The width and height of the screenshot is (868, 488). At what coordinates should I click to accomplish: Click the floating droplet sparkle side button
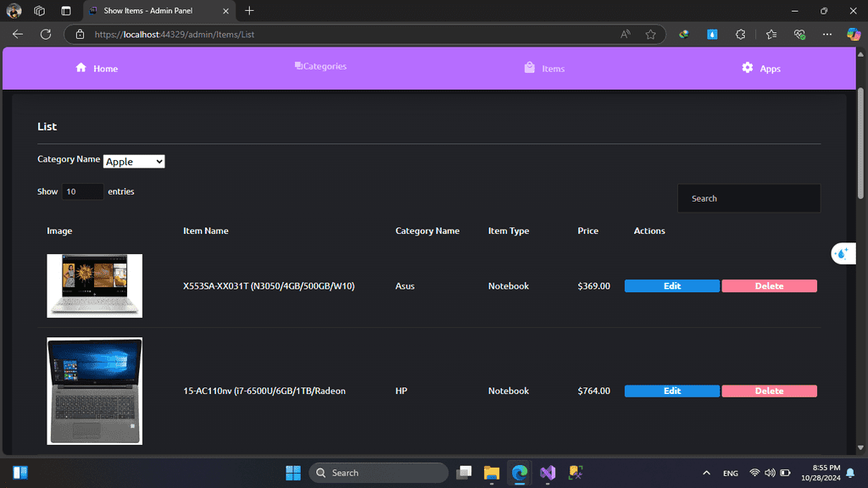coord(843,253)
